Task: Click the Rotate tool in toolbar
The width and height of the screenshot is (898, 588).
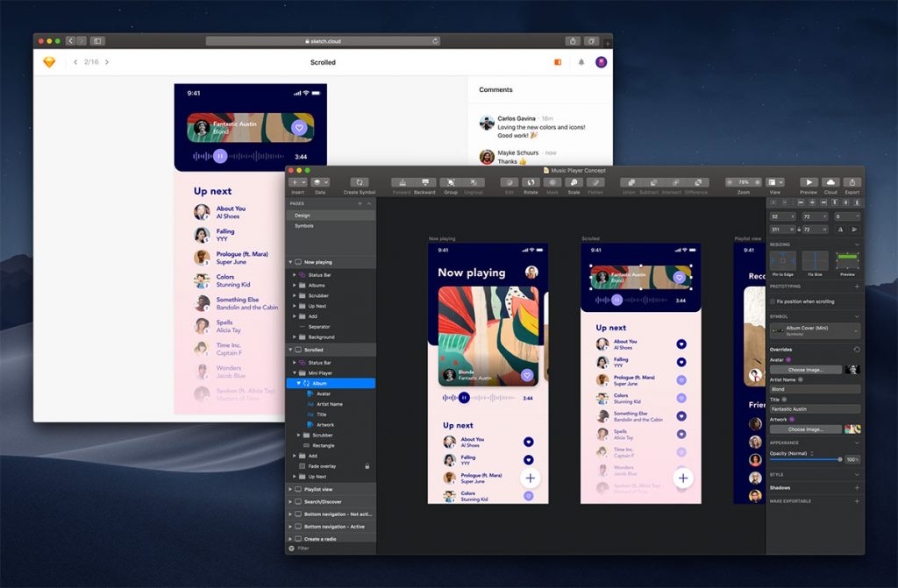Action: tap(531, 182)
